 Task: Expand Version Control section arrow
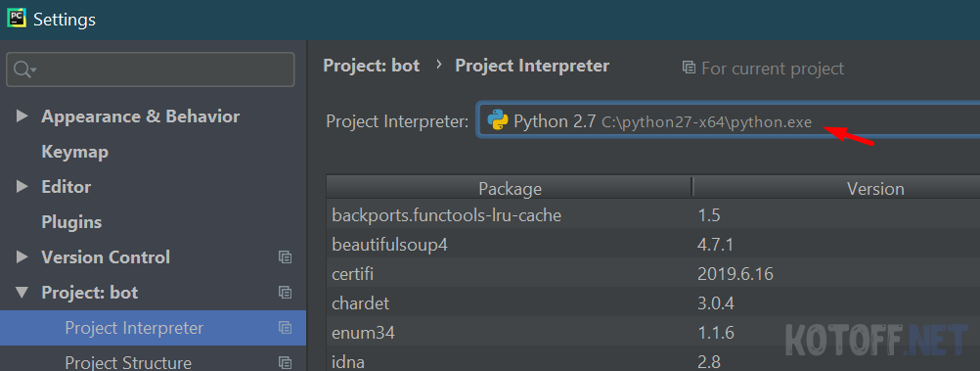click(22, 257)
